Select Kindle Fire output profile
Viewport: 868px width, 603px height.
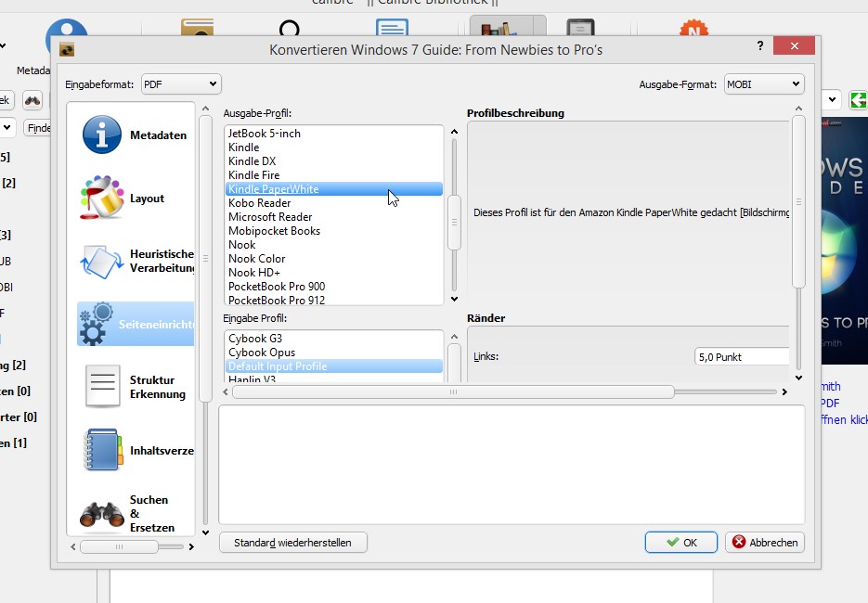pyautogui.click(x=334, y=174)
